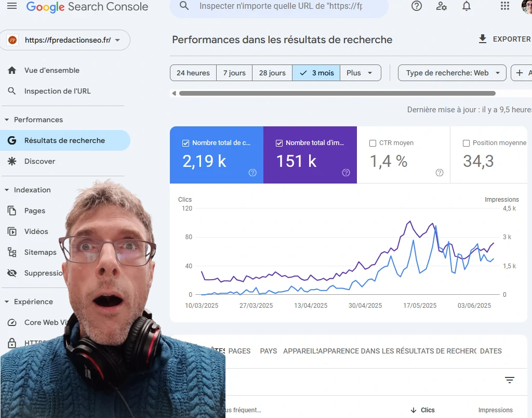Select the 28 jours range
This screenshot has height=418, width=532.
pyautogui.click(x=272, y=73)
